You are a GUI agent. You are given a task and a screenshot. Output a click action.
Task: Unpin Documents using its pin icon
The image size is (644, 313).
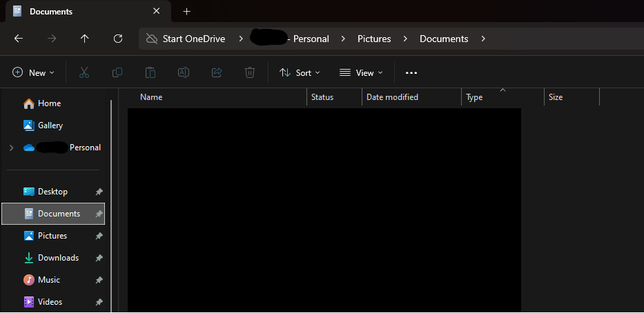coord(99,214)
